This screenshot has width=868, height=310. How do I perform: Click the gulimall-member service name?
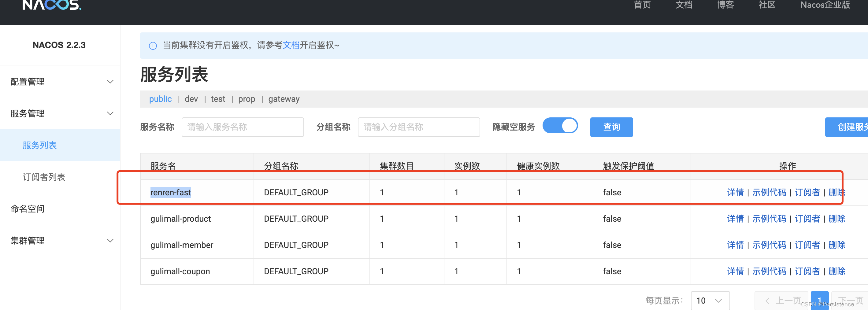(x=182, y=245)
